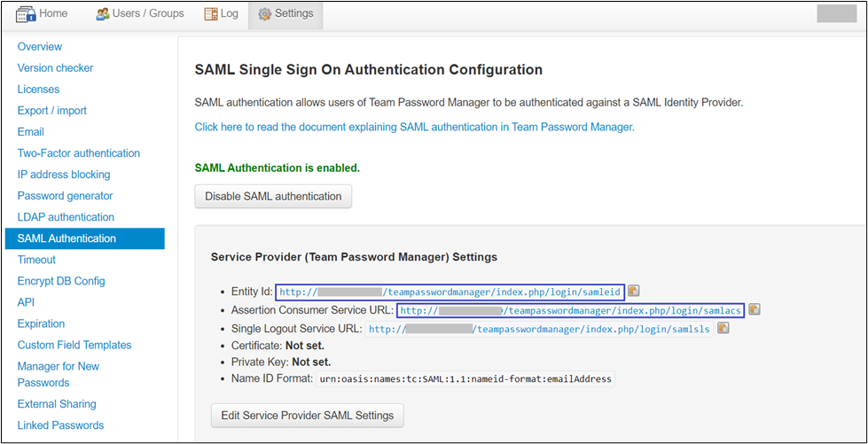Select the Entity Id URL field
Image resolution: width=868 pixels, height=444 pixels.
[450, 291]
